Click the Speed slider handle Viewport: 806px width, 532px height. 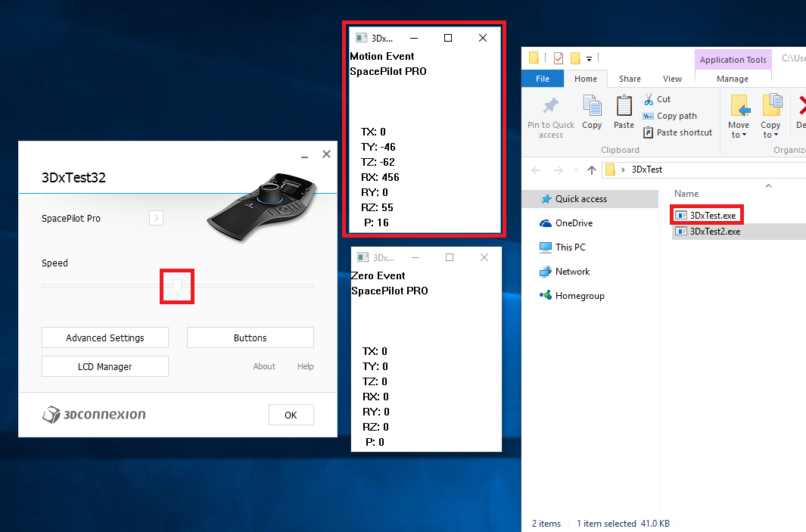(x=177, y=287)
